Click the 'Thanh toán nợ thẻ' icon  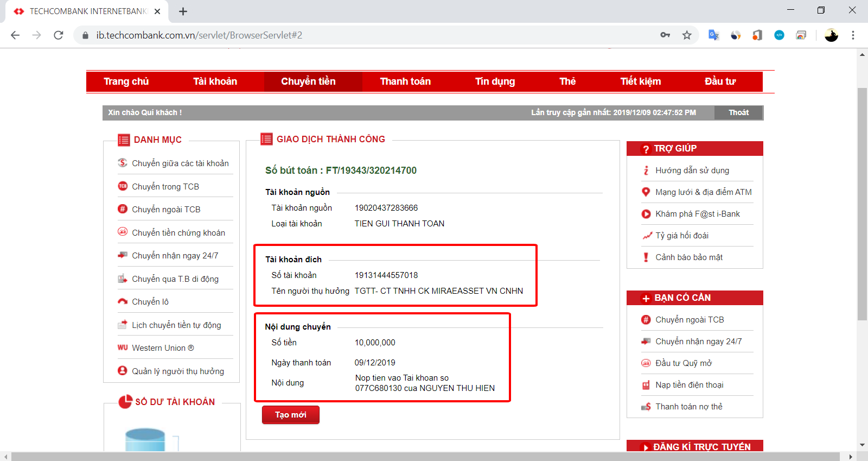click(646, 407)
